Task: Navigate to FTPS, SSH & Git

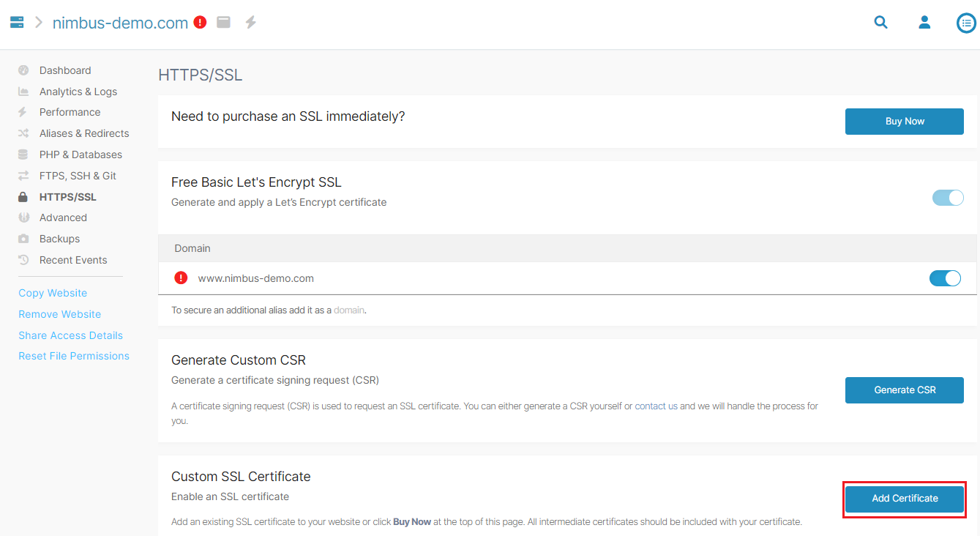Action: 78,176
